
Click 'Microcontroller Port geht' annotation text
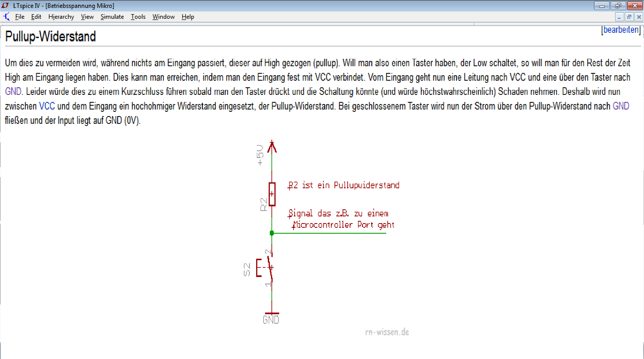[343, 225]
